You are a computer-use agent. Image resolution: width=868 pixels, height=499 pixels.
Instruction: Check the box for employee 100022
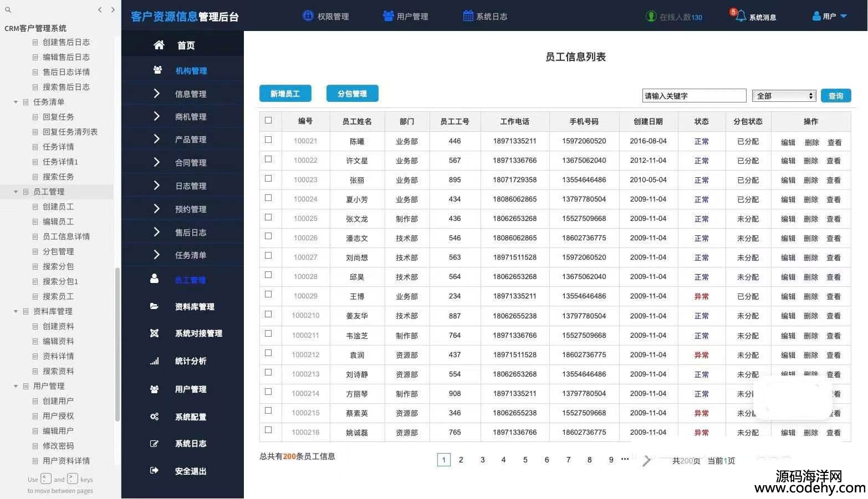tap(268, 159)
